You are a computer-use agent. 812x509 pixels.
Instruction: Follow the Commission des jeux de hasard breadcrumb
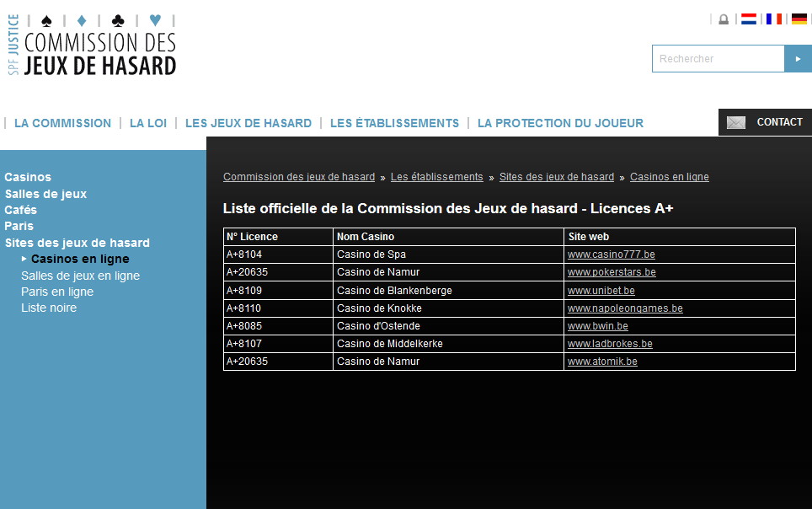(298, 176)
